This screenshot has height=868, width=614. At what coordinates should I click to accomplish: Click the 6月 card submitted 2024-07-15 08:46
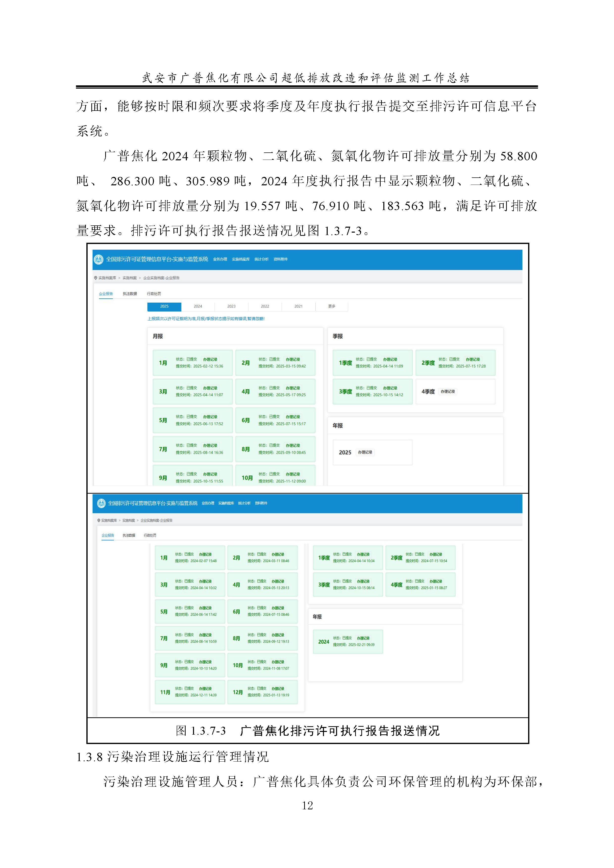pos(263,612)
